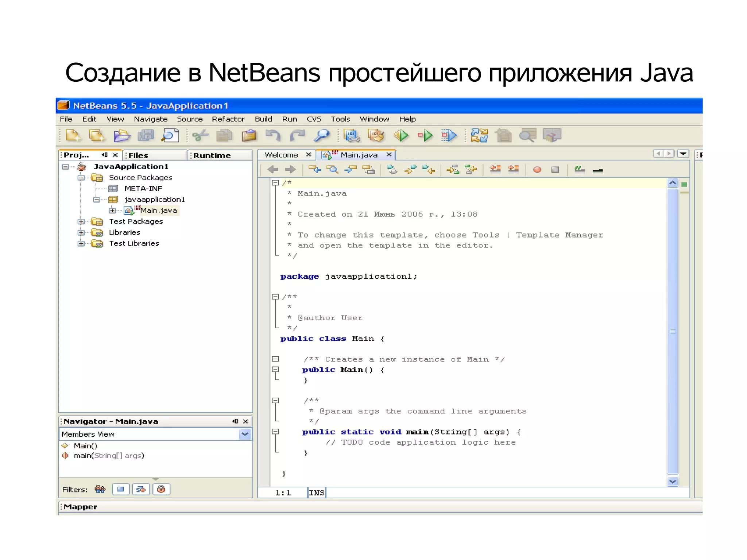
Task: Click the Attach Debugger icon
Action: tap(449, 135)
